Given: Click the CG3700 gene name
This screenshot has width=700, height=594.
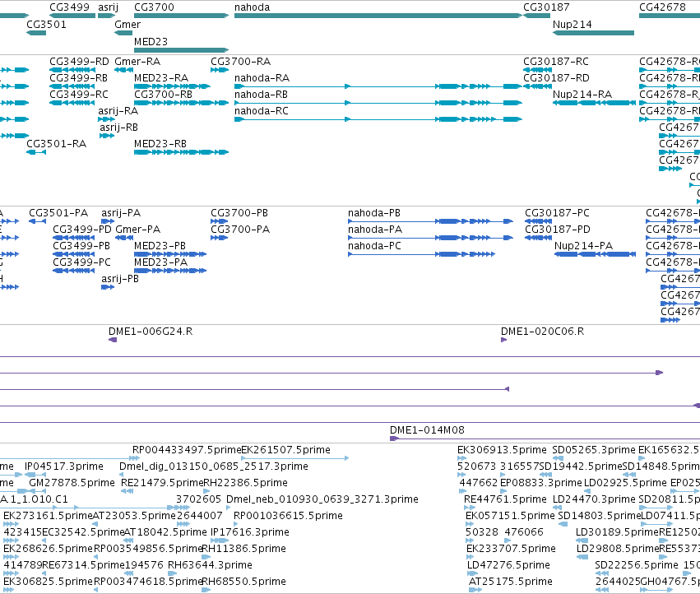Looking at the screenshot, I should (x=154, y=7).
